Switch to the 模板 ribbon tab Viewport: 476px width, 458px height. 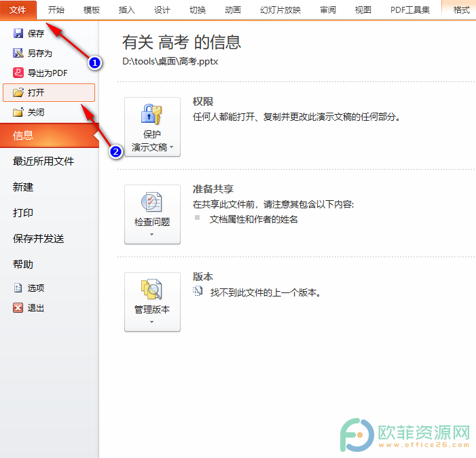click(92, 10)
